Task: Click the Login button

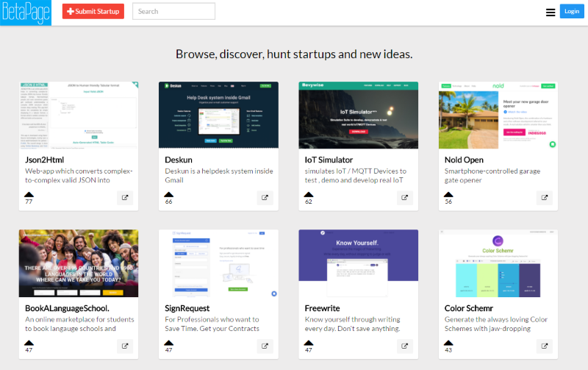Action: tap(572, 11)
